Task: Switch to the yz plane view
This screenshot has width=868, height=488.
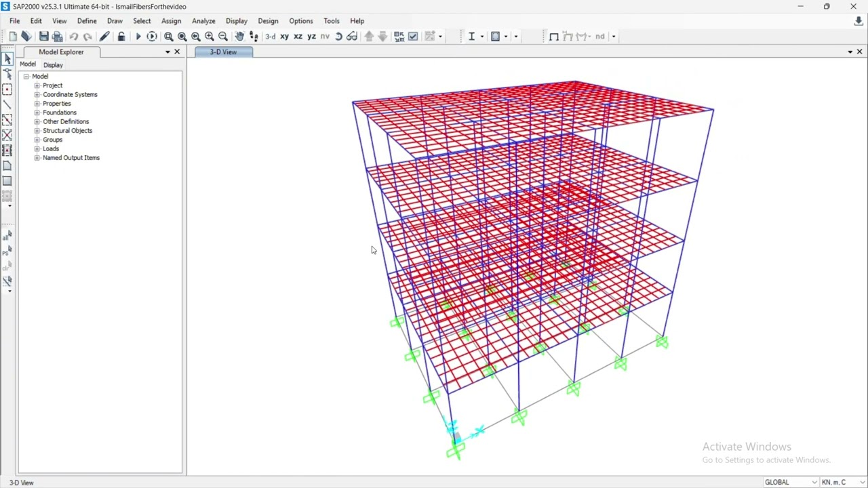Action: (311, 37)
